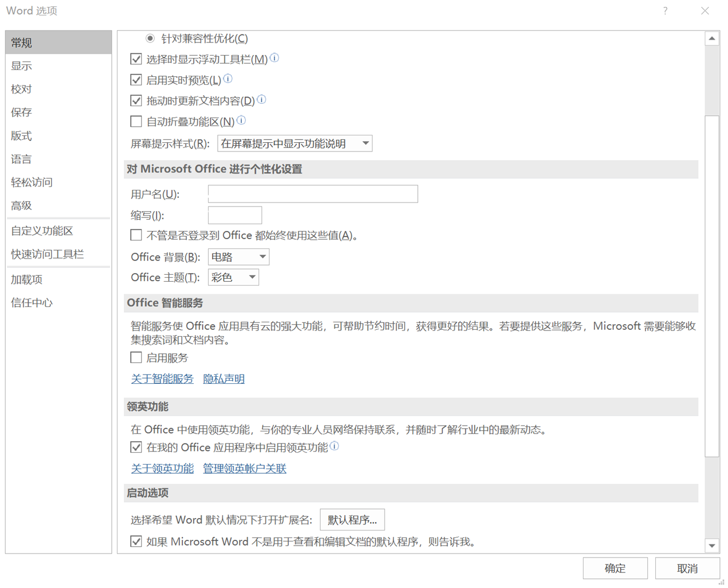Click the info icon beside 选择时显示浮动工具栏

(274, 57)
